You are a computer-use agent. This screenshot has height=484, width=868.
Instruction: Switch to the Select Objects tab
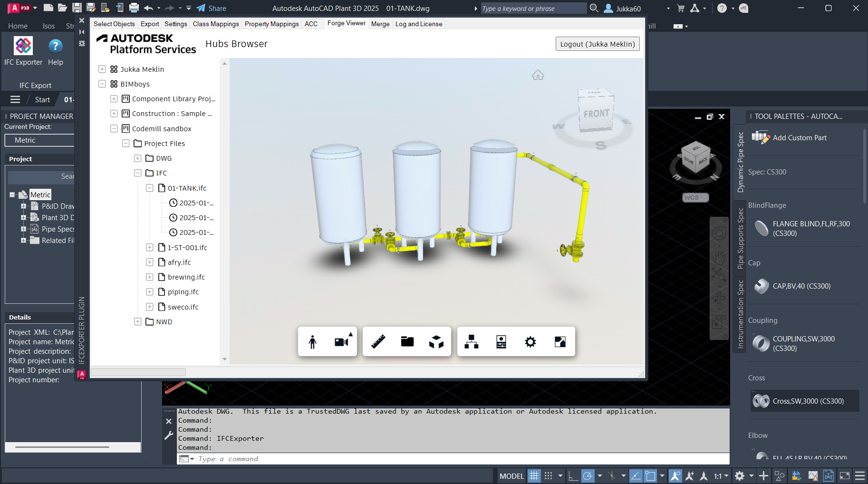[x=114, y=24]
